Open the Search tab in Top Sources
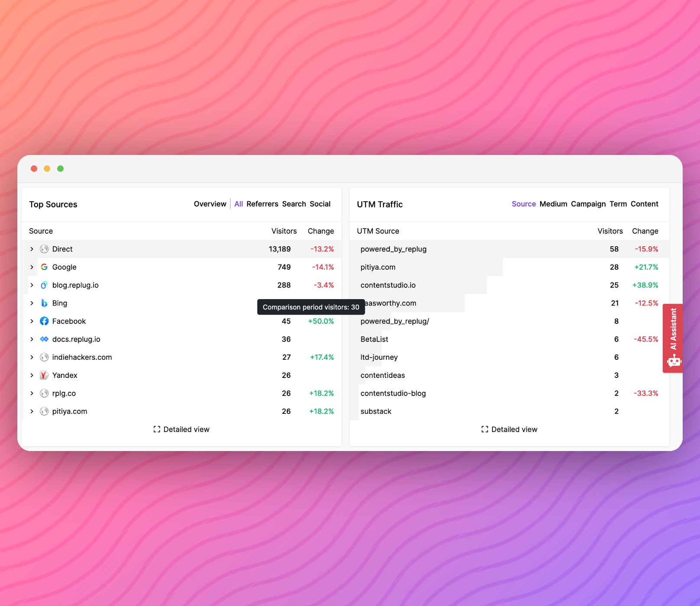 coord(294,204)
